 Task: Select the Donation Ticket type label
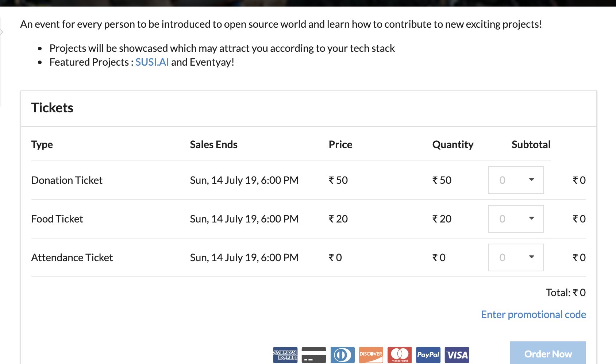click(67, 180)
